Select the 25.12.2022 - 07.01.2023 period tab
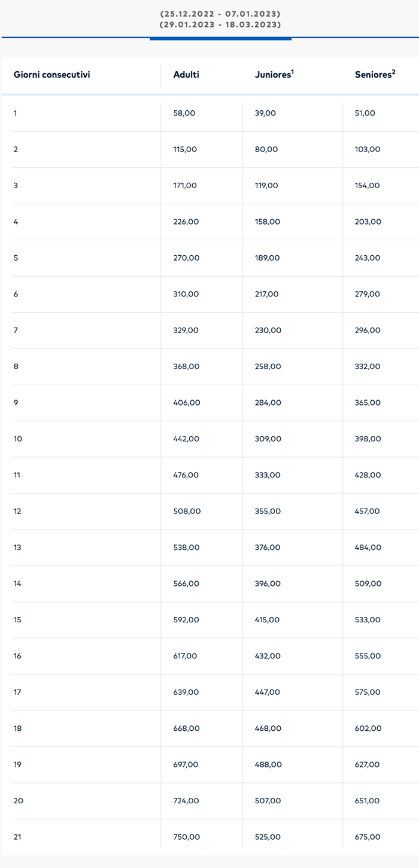 pos(220,13)
